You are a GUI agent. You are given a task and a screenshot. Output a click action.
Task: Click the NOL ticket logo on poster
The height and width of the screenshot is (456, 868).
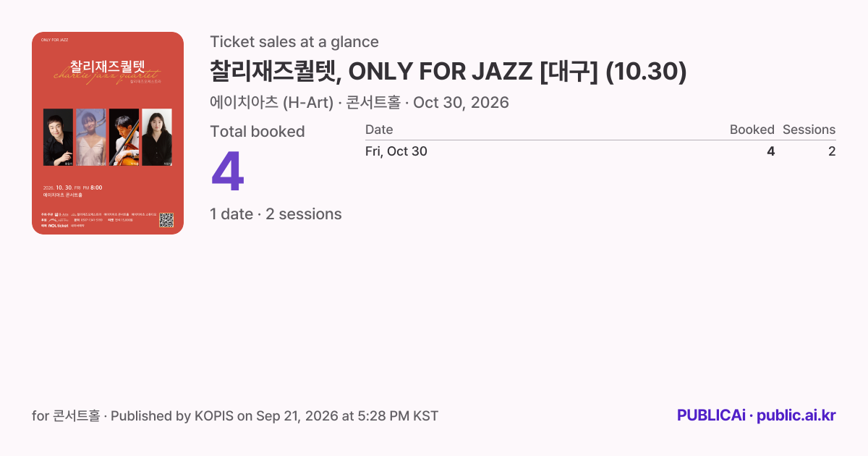[x=58, y=226]
